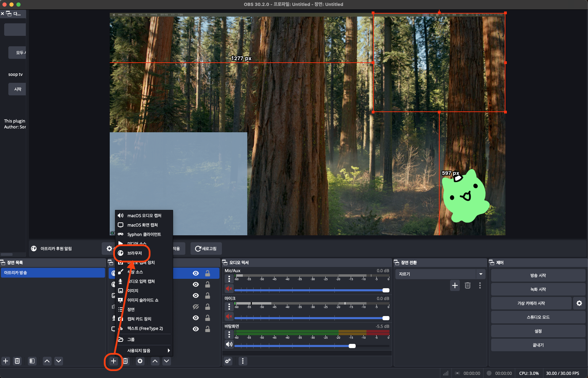
Task: Select 이미지 슬라이드 쇼 menu item
Action: pos(144,300)
